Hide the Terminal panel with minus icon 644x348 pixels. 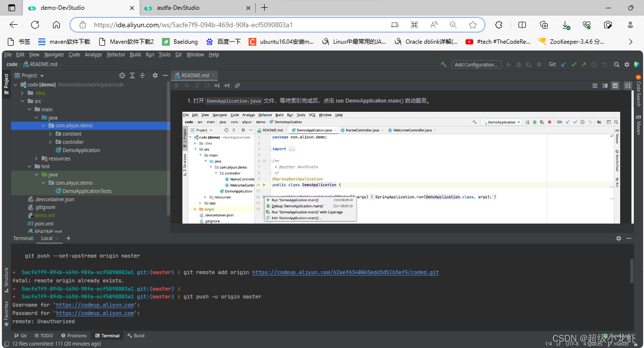(629, 238)
